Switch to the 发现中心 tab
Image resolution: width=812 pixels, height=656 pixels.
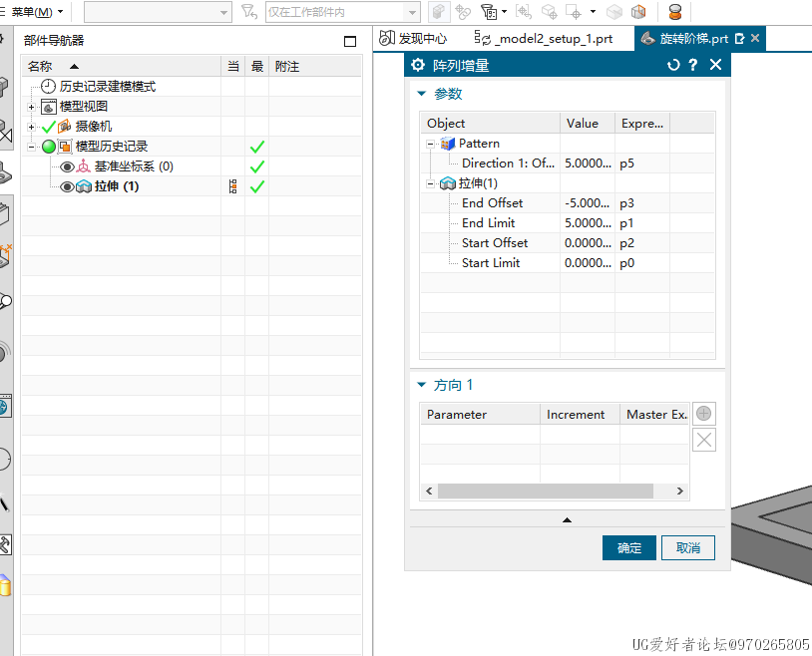413,39
